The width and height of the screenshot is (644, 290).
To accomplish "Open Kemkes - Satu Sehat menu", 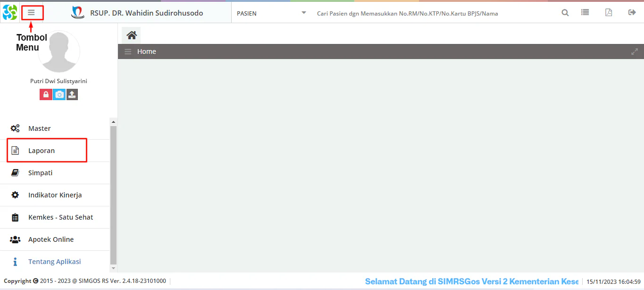I will [55, 217].
